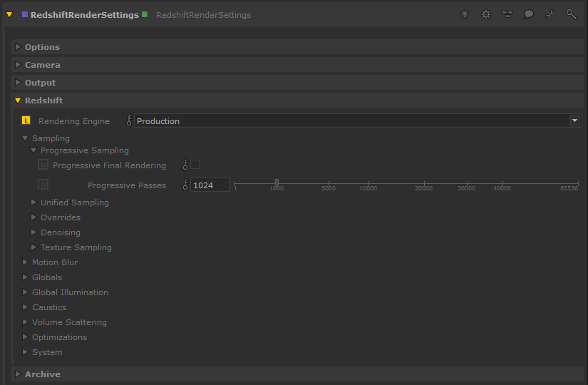Expand the Caustics group

point(25,307)
